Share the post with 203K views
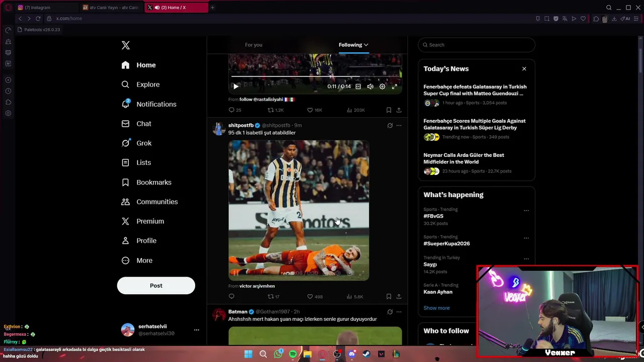Screen dimensions: 644x362 pyautogui.click(x=399, y=110)
